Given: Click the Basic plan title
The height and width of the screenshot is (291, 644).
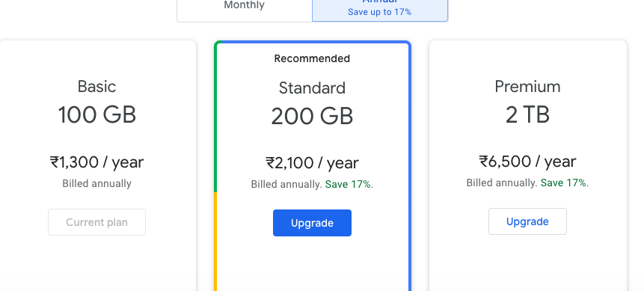Looking at the screenshot, I should pyautogui.click(x=97, y=86).
